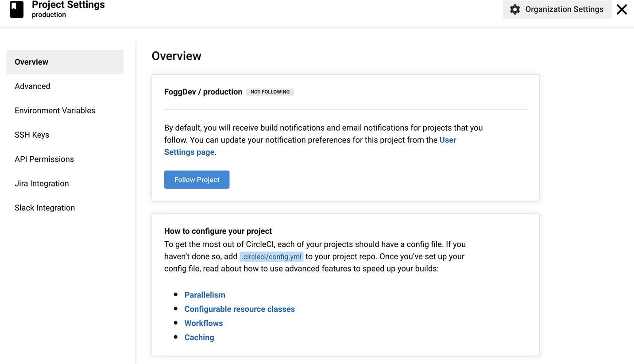Open Configurable resource classes link
This screenshot has height=364, width=634.
[240, 309]
